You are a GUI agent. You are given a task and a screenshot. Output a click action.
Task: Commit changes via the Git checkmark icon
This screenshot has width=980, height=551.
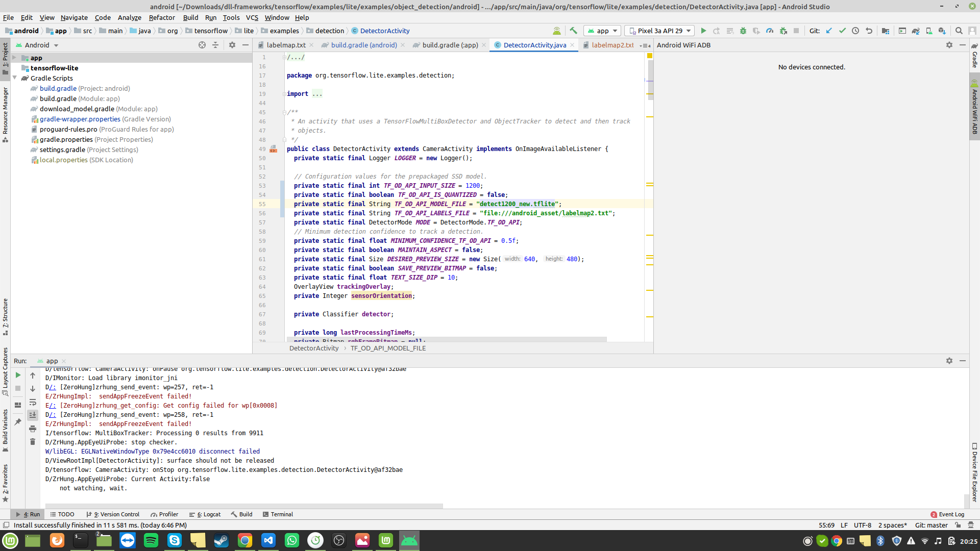pyautogui.click(x=842, y=31)
